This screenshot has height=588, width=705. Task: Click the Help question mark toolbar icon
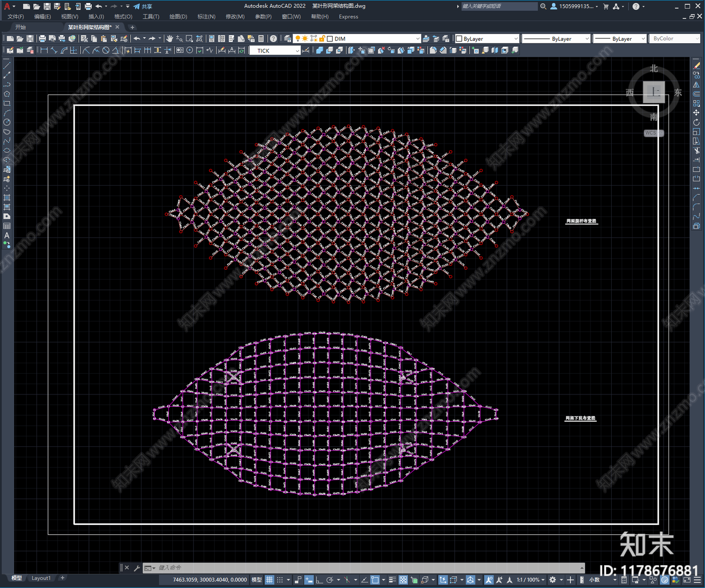(x=274, y=39)
